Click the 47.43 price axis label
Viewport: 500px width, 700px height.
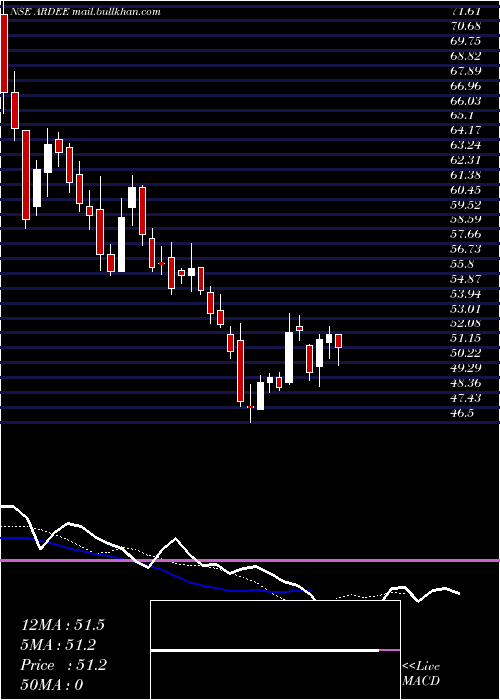tap(466, 397)
